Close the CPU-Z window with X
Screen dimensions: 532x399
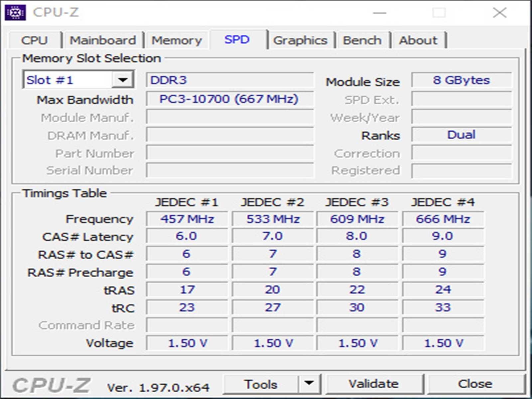pos(499,13)
